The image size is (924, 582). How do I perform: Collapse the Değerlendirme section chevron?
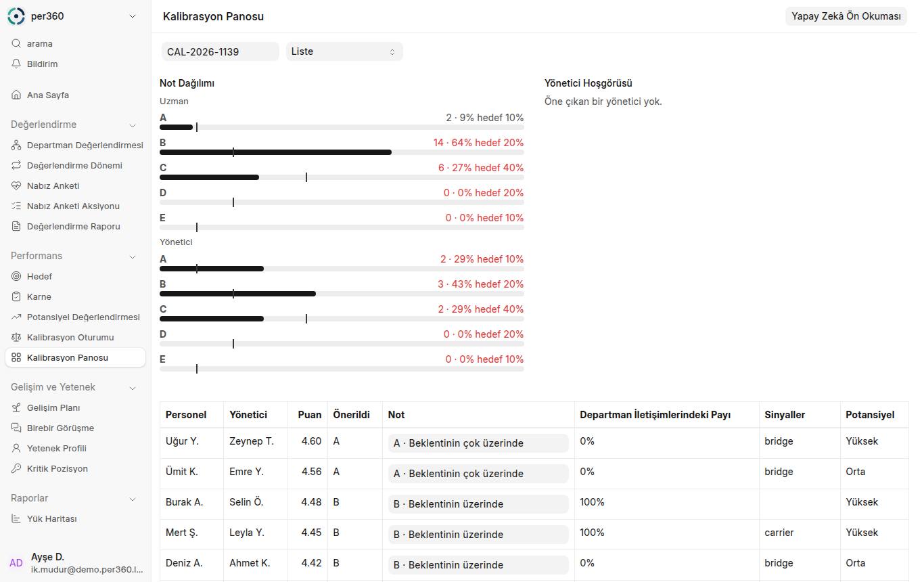tap(133, 125)
